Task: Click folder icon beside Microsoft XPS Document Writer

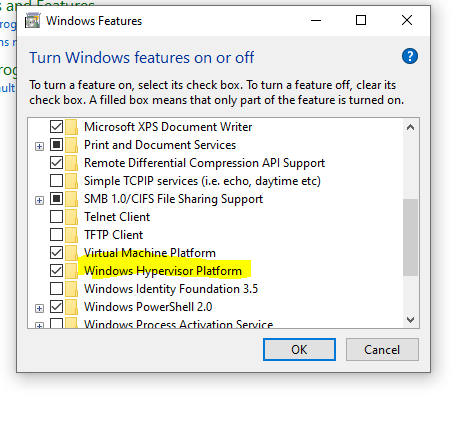Action: pyautogui.click(x=71, y=127)
